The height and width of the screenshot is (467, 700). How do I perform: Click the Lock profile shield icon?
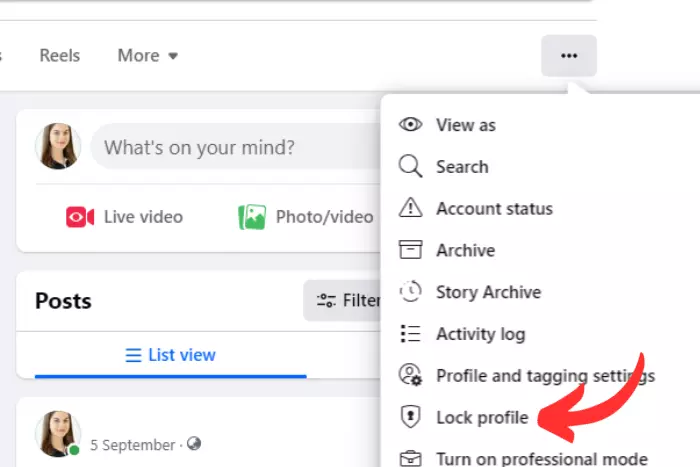click(x=410, y=416)
